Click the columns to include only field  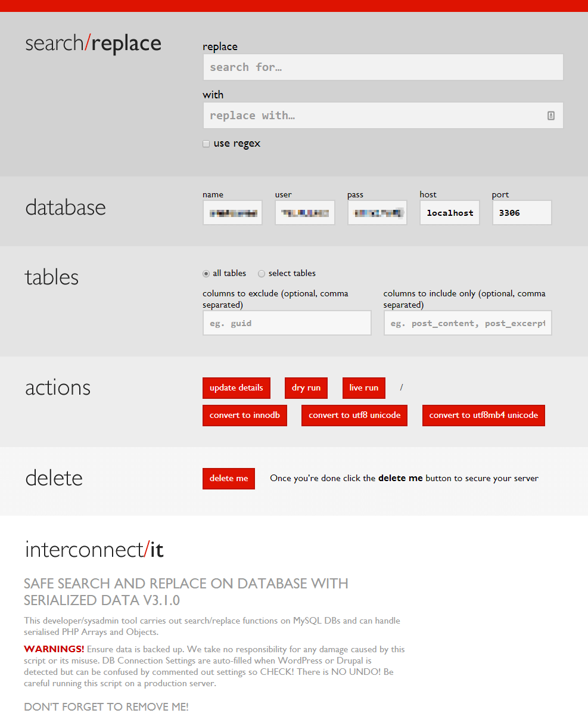(467, 323)
